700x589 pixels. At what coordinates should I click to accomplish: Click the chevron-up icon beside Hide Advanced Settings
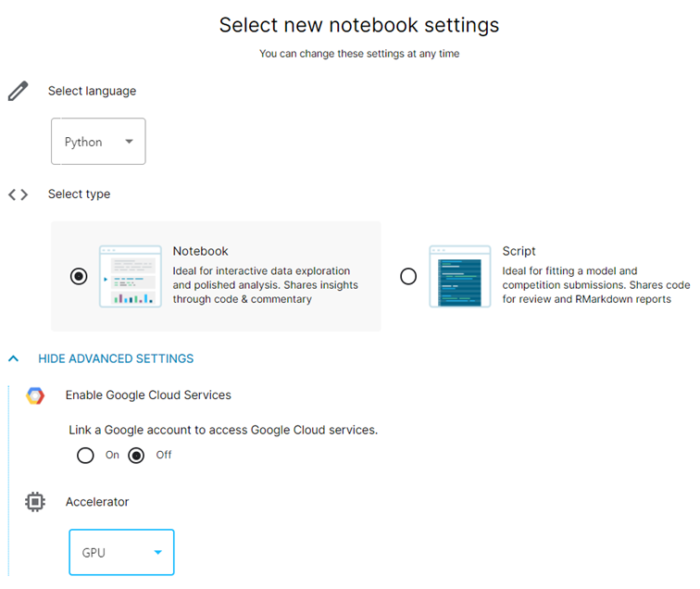pos(14,358)
